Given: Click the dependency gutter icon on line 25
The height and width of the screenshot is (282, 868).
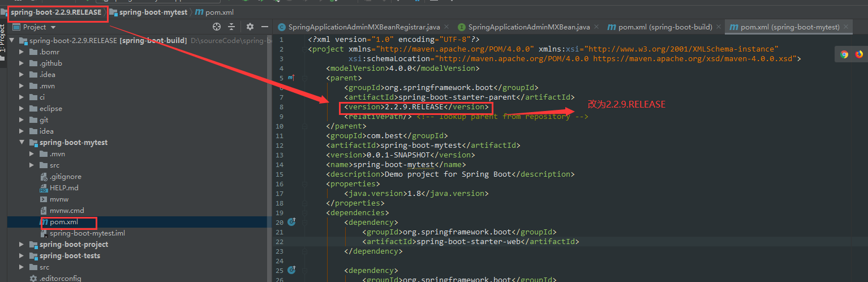Looking at the screenshot, I should click(291, 270).
